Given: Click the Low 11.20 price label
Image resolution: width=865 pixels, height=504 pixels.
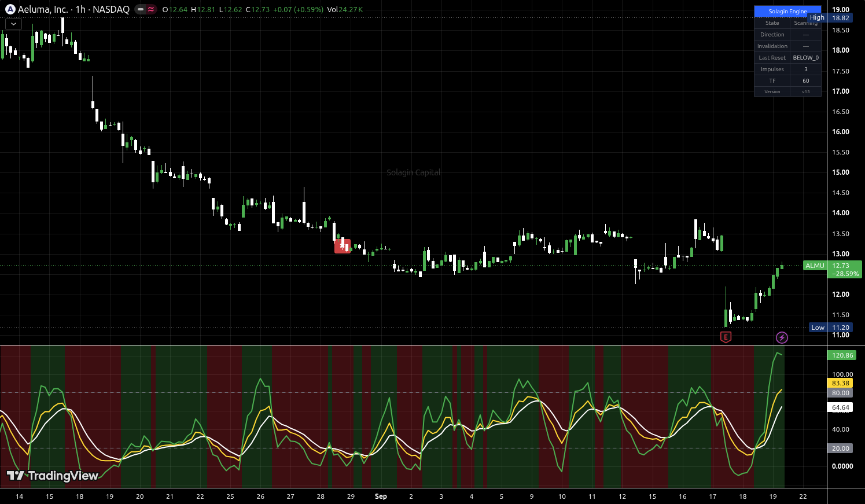Looking at the screenshot, I should (x=830, y=328).
